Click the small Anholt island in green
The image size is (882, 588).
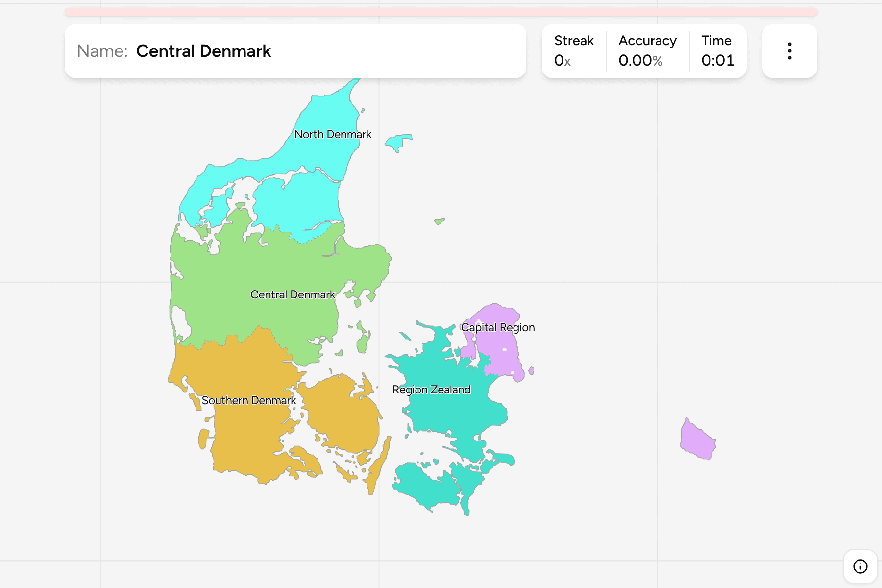point(440,221)
